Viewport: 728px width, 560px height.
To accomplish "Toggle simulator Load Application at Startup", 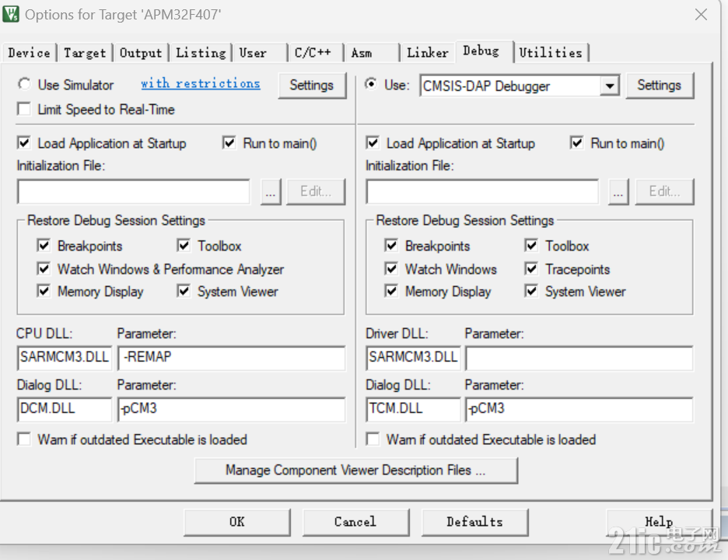I will click(23, 142).
